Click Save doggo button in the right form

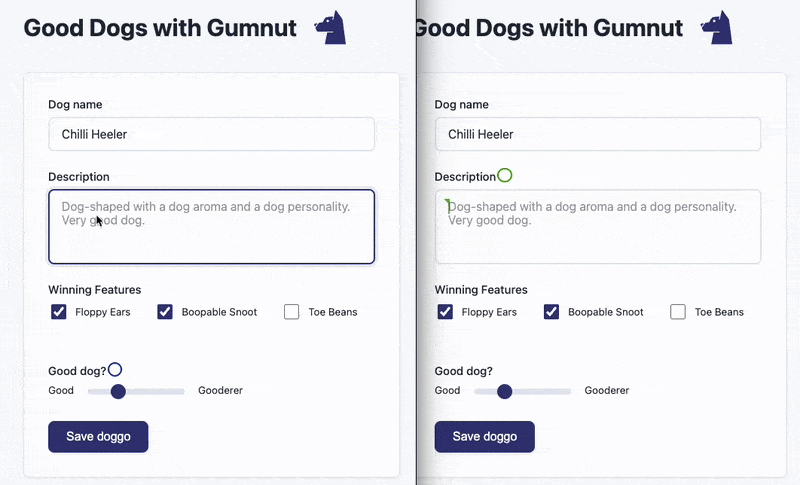click(x=485, y=437)
